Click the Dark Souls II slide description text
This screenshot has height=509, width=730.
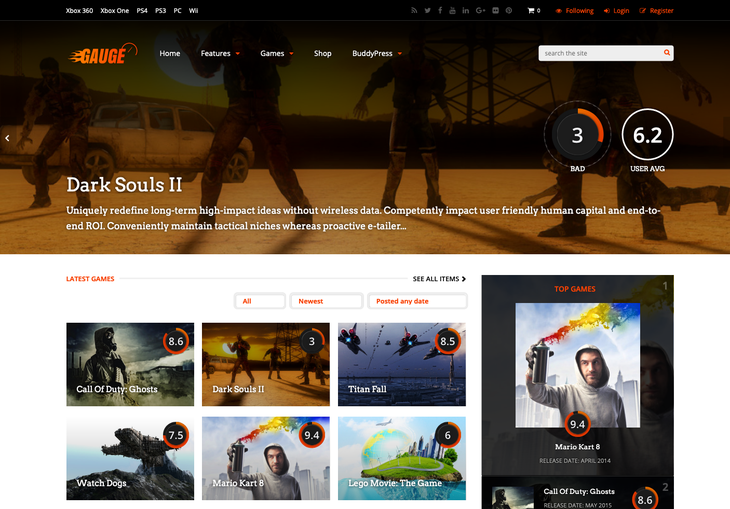363,218
